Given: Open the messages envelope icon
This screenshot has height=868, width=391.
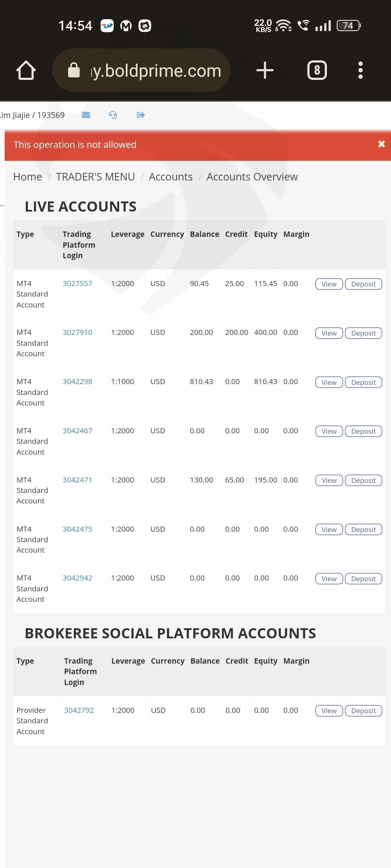Looking at the screenshot, I should pos(86,115).
